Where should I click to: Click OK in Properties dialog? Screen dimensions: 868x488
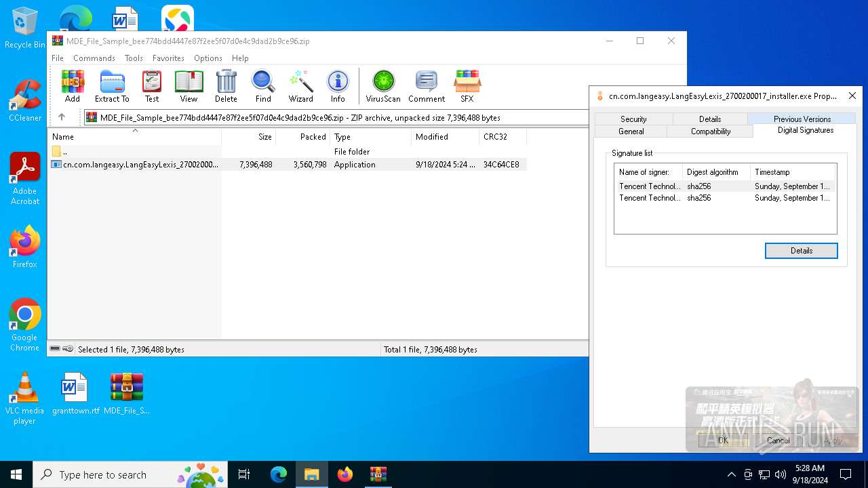pos(723,440)
